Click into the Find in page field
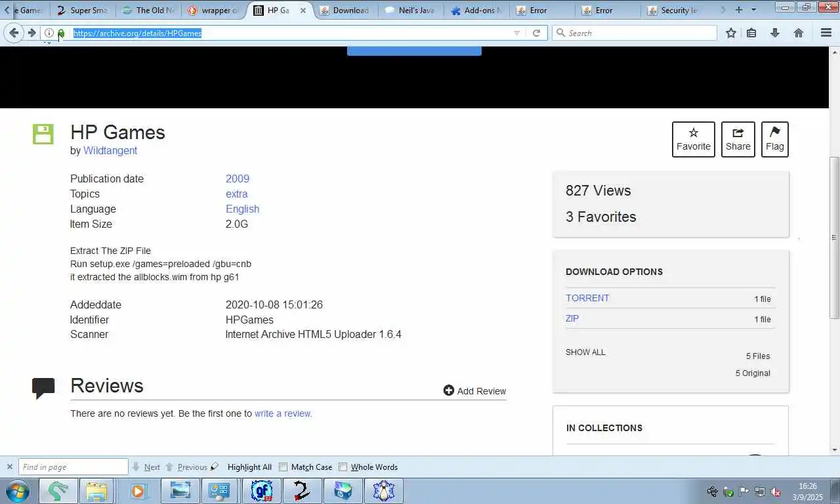The width and height of the screenshot is (840, 504). click(x=73, y=467)
